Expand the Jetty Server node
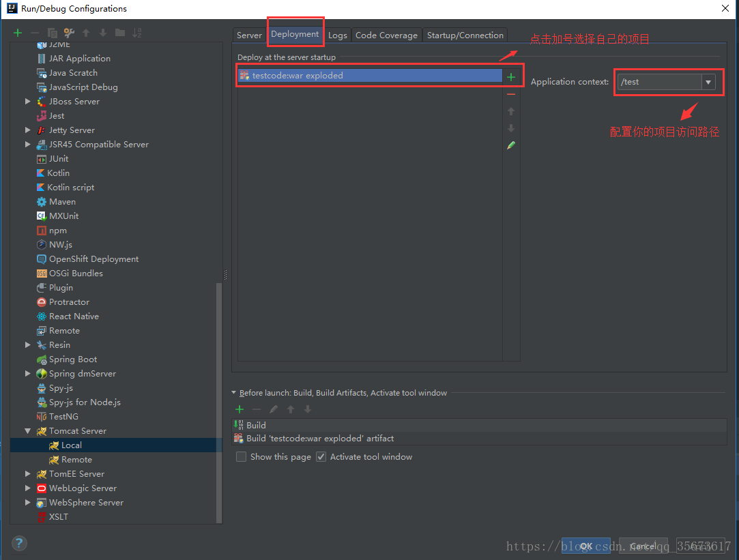 tap(27, 130)
